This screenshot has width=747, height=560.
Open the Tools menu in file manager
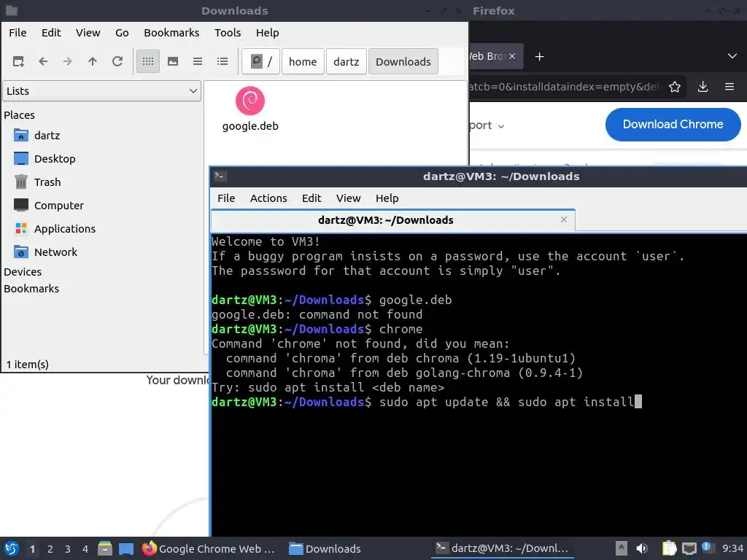(x=228, y=33)
